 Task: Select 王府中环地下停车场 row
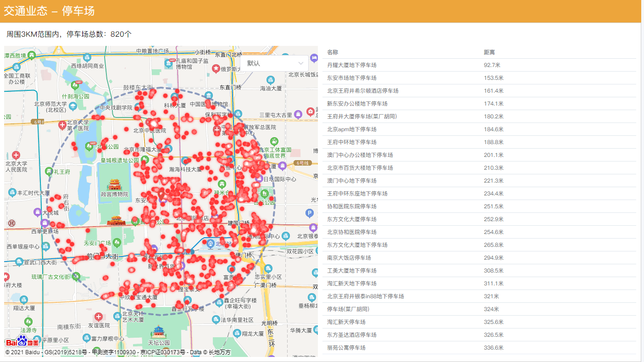479,142
